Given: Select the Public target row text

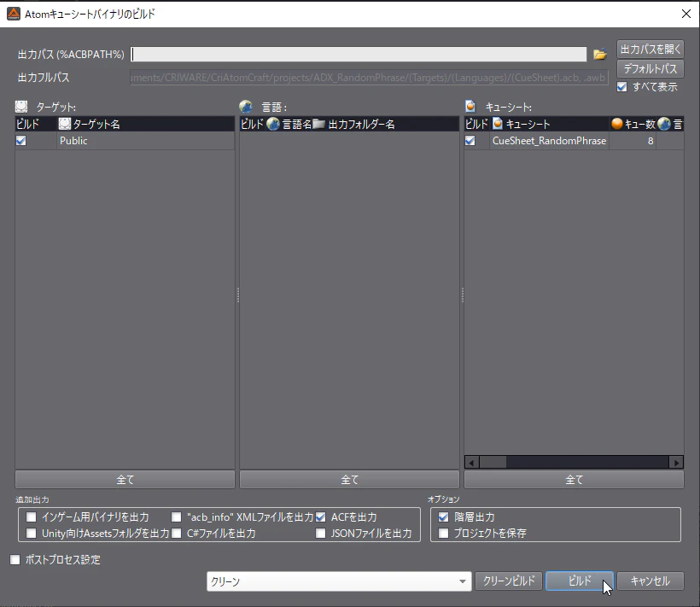Looking at the screenshot, I should click(73, 141).
